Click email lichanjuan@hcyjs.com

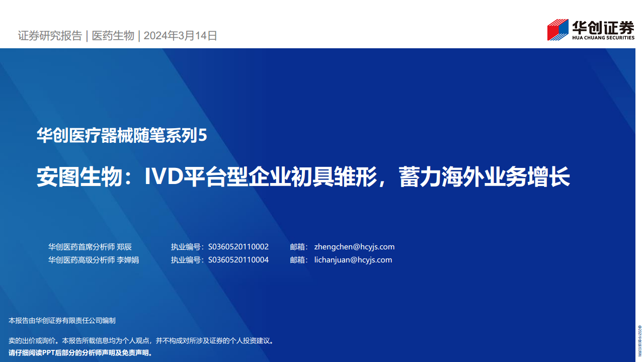(x=353, y=260)
